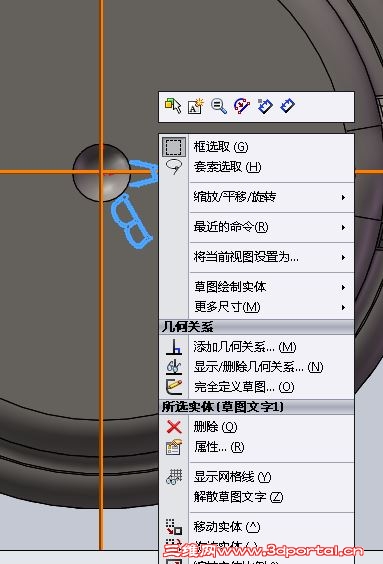Open the 更多尺寸(M) submenu
Screen dimensions: 383x564
pyautogui.click(x=257, y=307)
